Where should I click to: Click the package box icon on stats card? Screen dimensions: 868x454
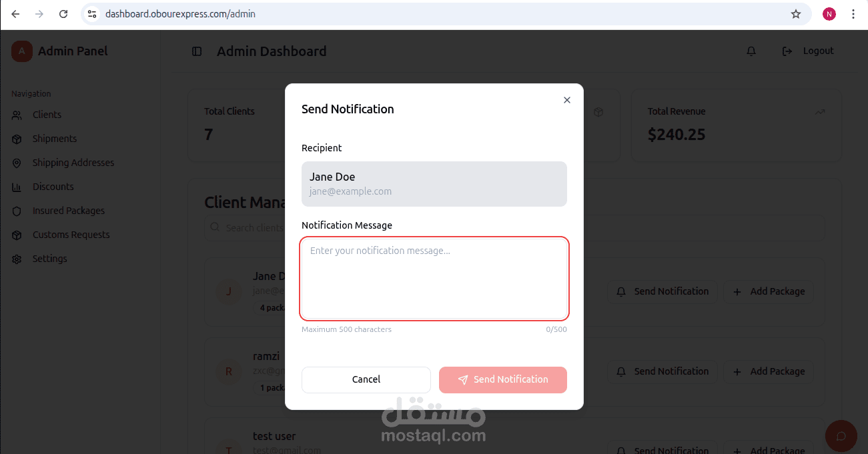coord(598,112)
